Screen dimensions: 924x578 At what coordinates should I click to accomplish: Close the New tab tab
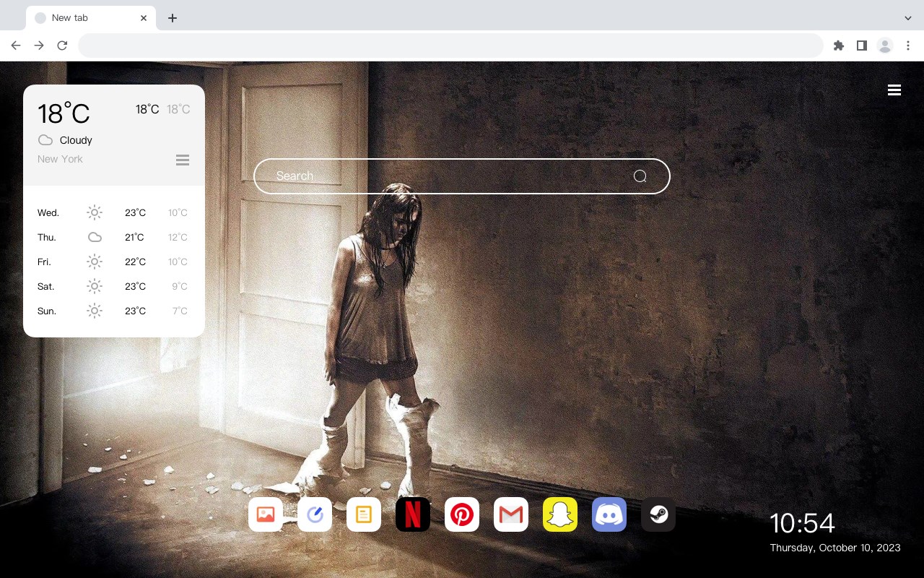[144, 18]
